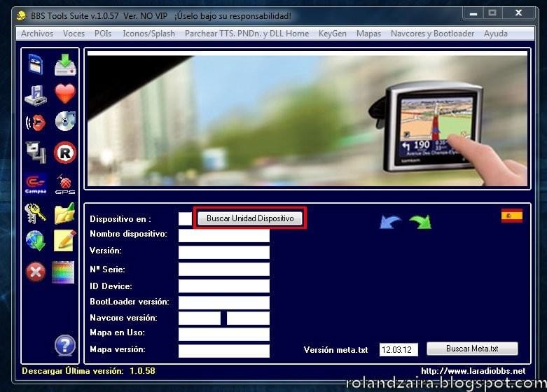
Task: Select the Spanish flag language icon
Action: pos(512,216)
